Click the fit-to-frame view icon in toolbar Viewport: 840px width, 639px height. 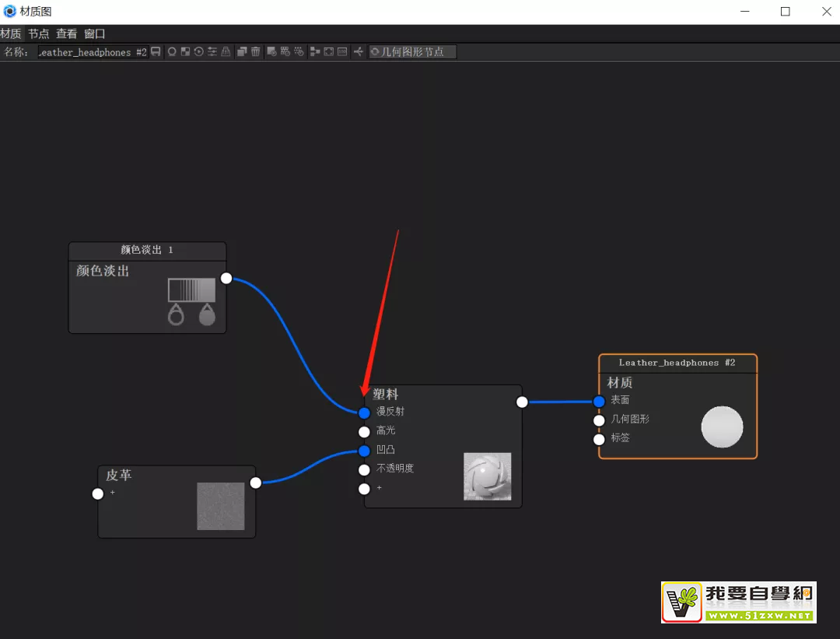tap(328, 52)
